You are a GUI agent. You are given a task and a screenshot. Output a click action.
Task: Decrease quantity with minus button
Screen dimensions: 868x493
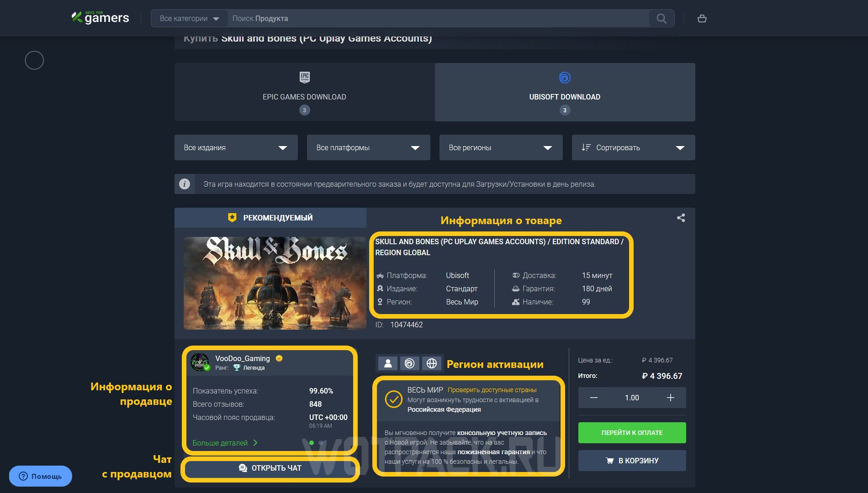[x=593, y=398]
